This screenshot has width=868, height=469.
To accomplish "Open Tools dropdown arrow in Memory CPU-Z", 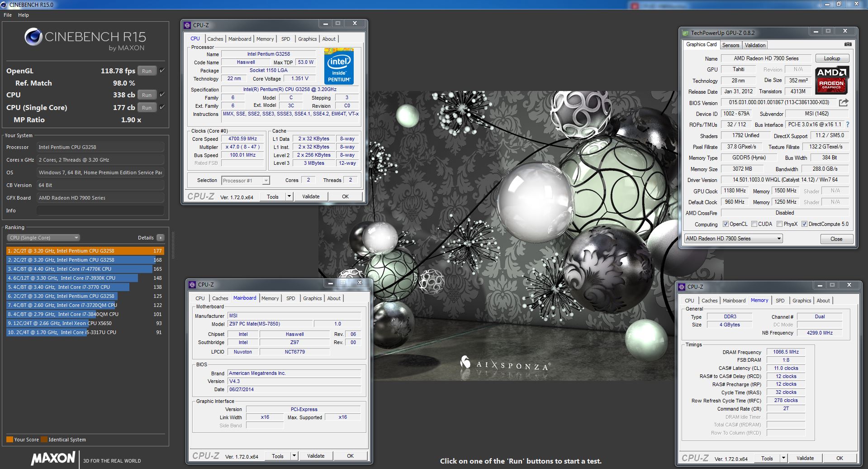I will point(783,458).
